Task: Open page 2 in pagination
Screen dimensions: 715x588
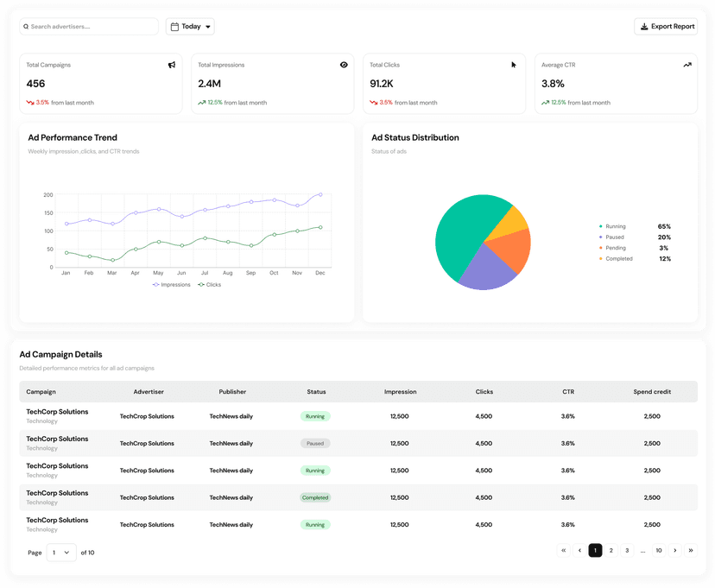Action: pyautogui.click(x=611, y=550)
